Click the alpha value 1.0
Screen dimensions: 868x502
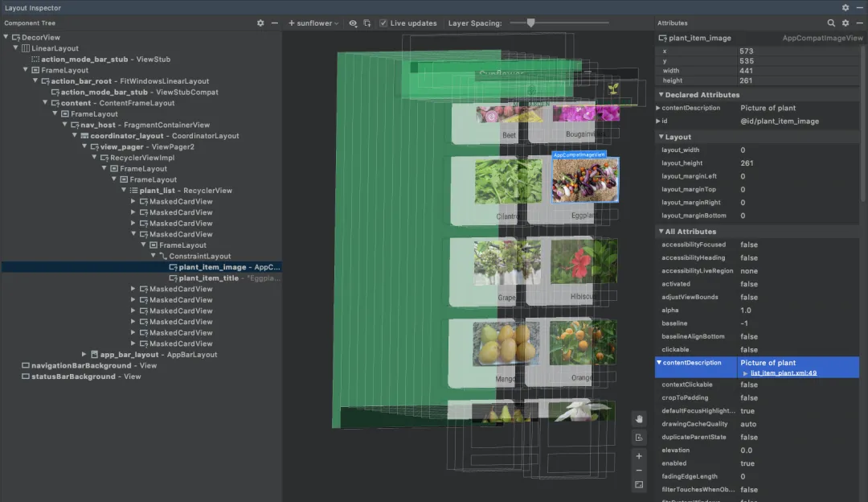click(x=746, y=311)
